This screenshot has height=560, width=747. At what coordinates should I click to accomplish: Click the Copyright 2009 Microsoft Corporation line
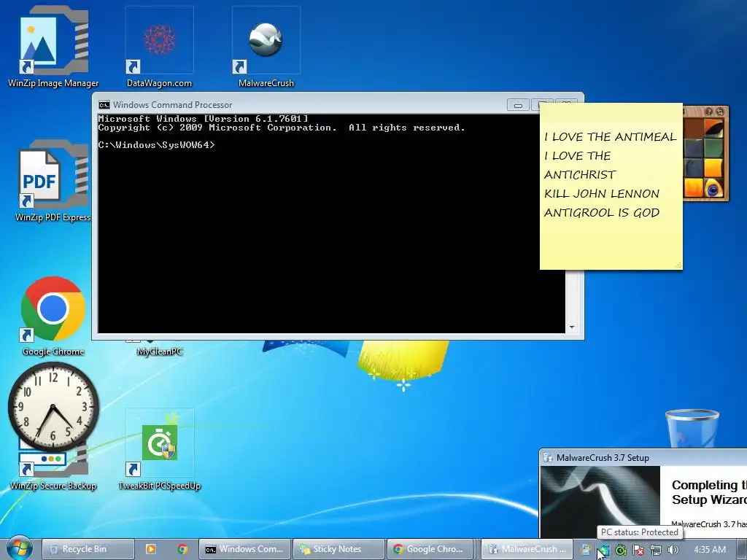[x=282, y=128]
